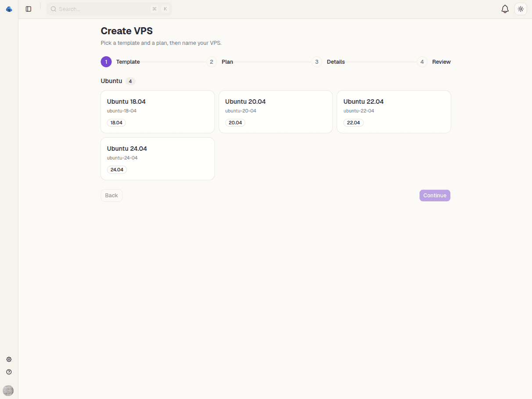Click the ⌘ shortcut key badge
The width and height of the screenshot is (532, 399).
pyautogui.click(x=155, y=9)
